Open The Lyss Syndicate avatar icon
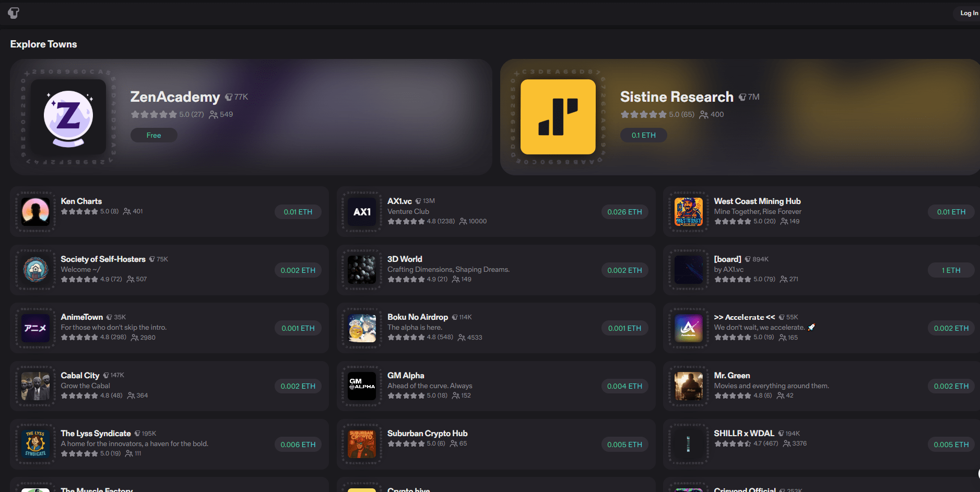This screenshot has height=492, width=980. point(36,444)
